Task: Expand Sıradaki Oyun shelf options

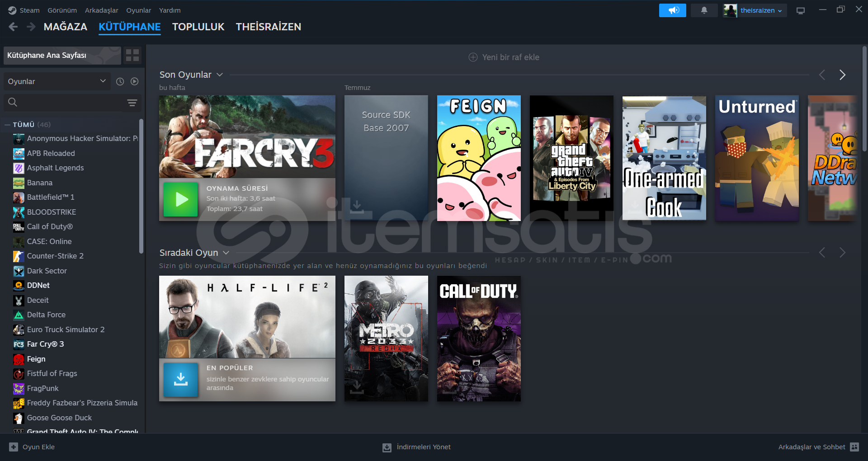Action: click(x=226, y=253)
